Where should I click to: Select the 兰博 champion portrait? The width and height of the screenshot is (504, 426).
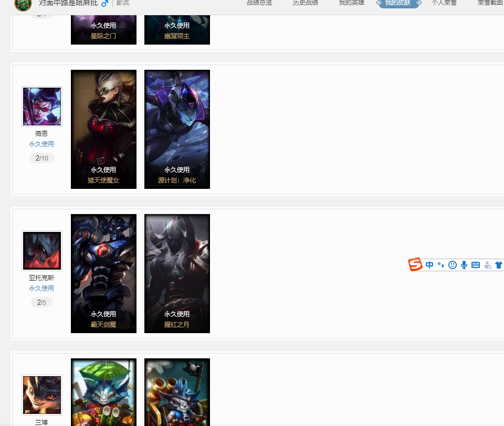pyautogui.click(x=42, y=395)
